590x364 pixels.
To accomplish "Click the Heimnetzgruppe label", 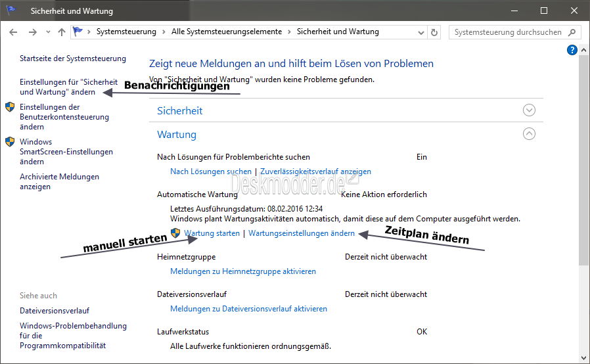I will point(186,257).
